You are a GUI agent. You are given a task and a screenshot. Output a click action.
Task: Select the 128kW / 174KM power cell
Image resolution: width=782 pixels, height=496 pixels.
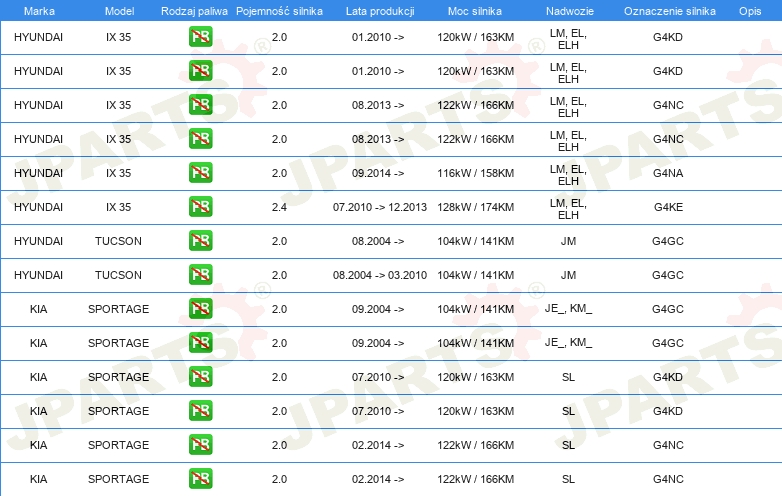tap(476, 207)
